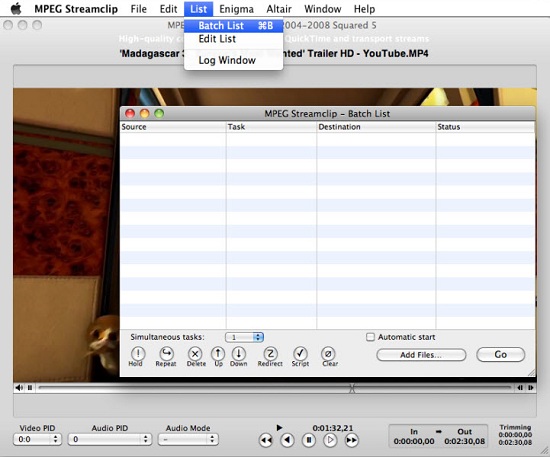Viewport: 550px width, 457px height.
Task: Click the Destination column header
Action: point(376,127)
